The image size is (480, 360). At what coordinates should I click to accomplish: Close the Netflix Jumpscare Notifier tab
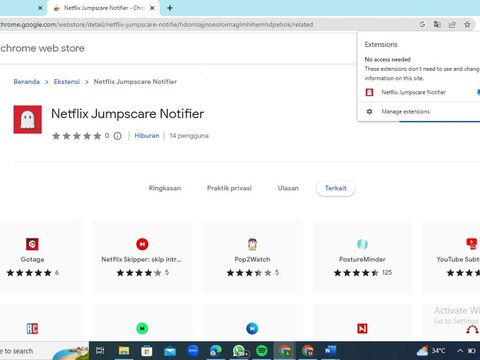[152, 8]
